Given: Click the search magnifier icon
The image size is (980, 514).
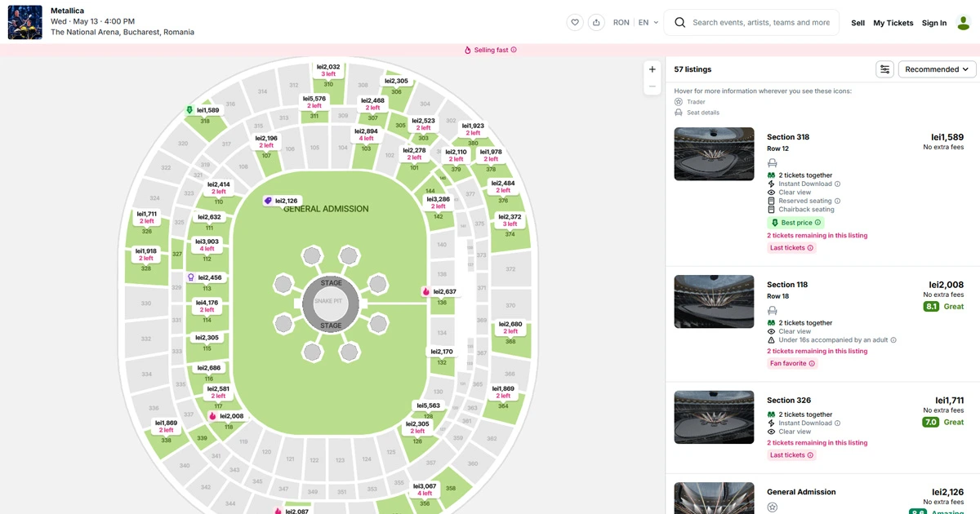Looking at the screenshot, I should pos(680,22).
